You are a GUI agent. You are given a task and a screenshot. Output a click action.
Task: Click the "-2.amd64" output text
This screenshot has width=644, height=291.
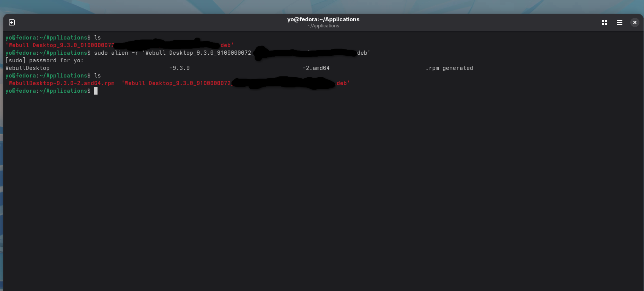316,68
